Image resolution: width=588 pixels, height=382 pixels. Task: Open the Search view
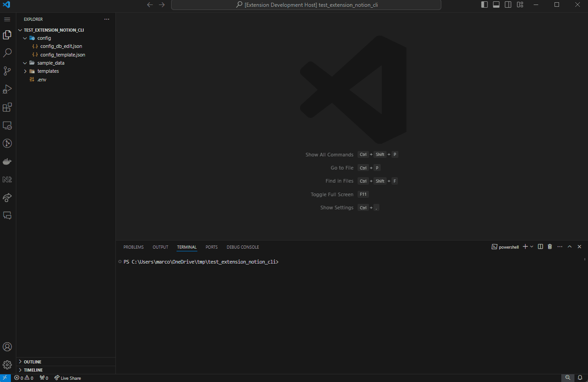(7, 53)
